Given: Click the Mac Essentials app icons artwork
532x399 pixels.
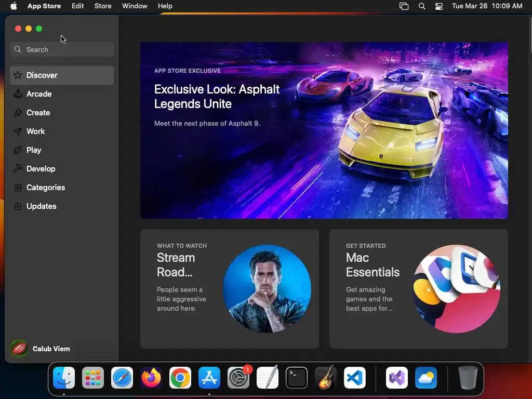Looking at the screenshot, I should tap(456, 289).
